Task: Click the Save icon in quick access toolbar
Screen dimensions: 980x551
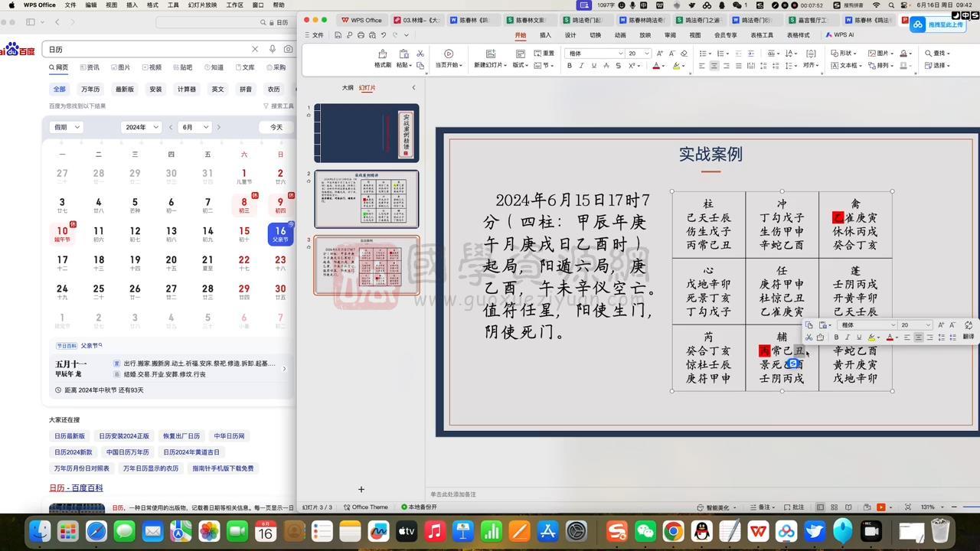Action: pyautogui.click(x=338, y=35)
